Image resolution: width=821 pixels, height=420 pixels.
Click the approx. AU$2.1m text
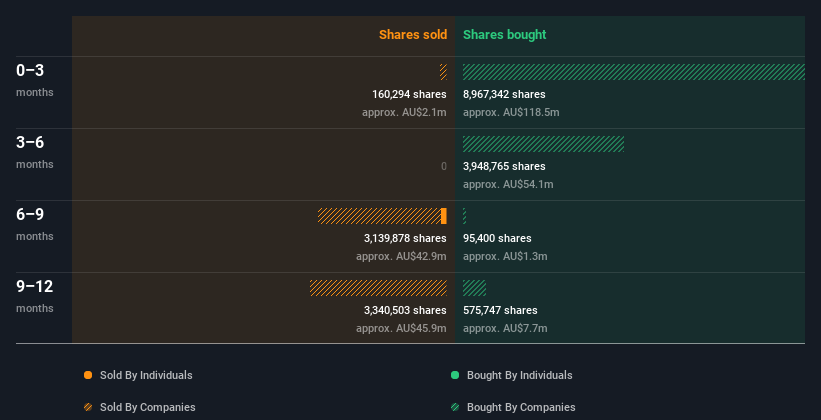point(404,113)
